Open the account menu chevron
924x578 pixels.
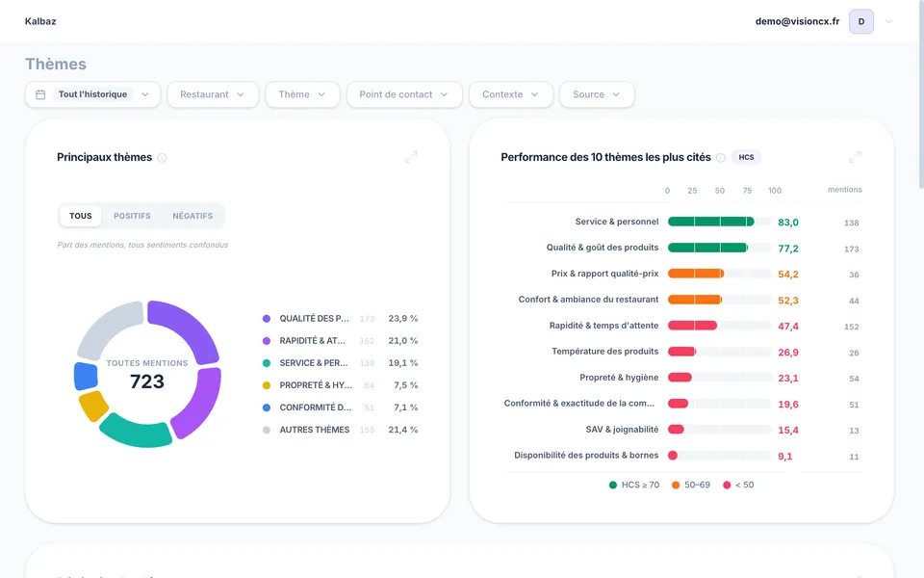pyautogui.click(x=888, y=22)
